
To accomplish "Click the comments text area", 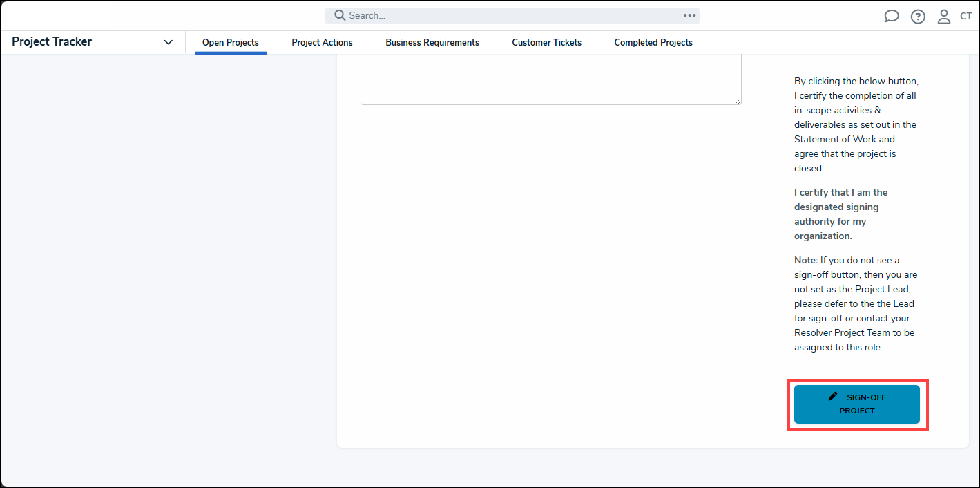I will (x=550, y=79).
